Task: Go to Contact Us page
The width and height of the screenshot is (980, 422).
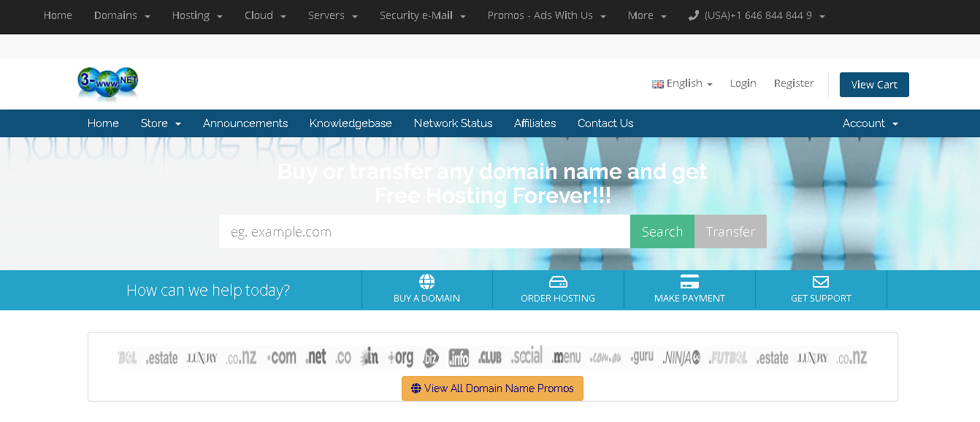Action: (x=605, y=123)
